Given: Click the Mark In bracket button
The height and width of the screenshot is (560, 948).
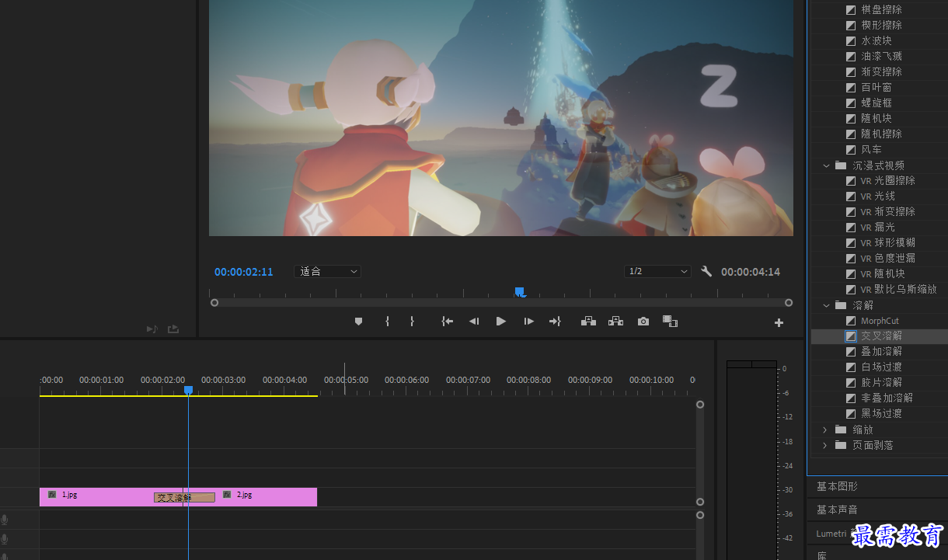Looking at the screenshot, I should (x=387, y=322).
